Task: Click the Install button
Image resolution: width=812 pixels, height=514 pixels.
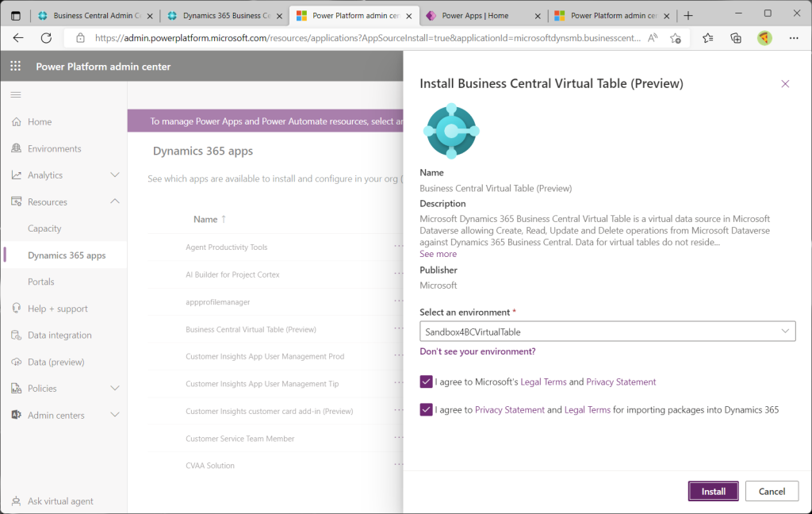Action: [x=713, y=491]
